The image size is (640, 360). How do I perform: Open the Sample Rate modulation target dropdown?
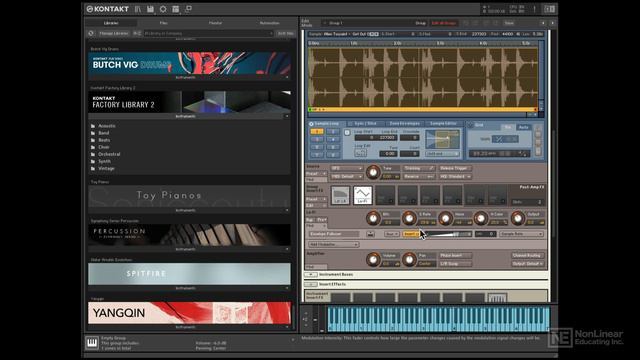(521, 234)
